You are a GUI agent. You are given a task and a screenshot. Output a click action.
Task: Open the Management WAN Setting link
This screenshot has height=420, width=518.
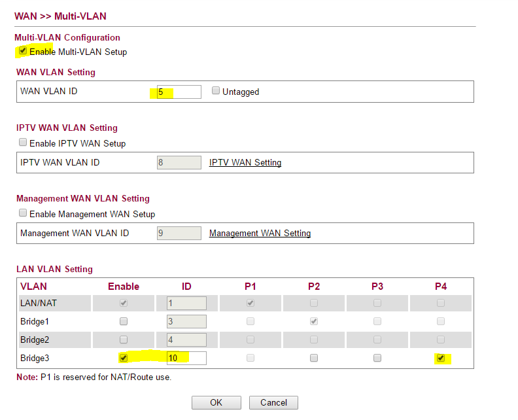(x=260, y=233)
